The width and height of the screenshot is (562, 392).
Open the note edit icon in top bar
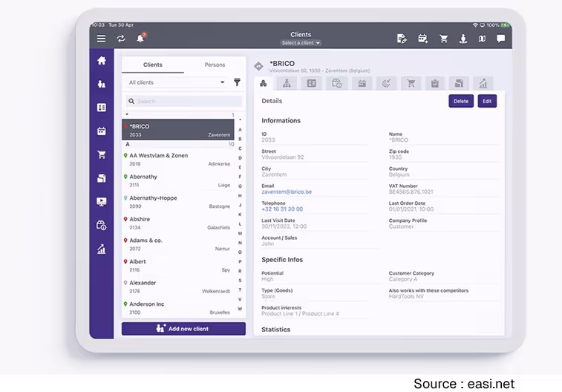402,39
